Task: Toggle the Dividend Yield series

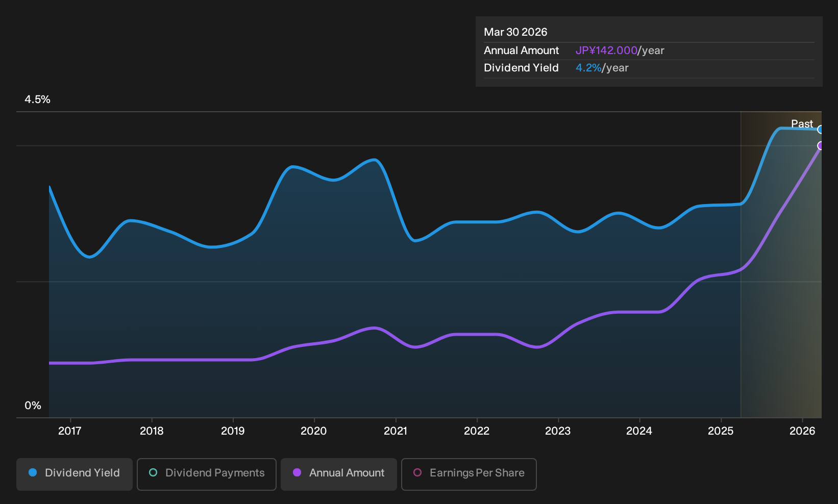Action: (75, 474)
